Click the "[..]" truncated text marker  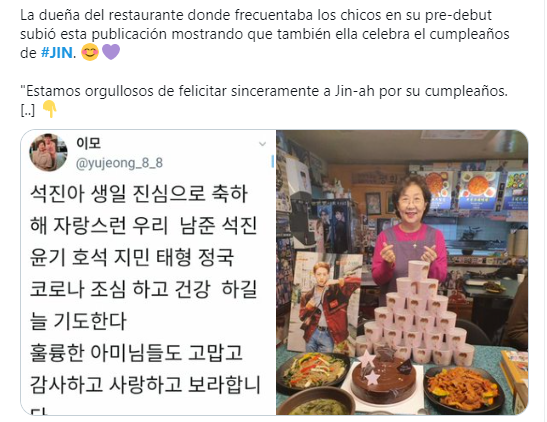[28, 111]
